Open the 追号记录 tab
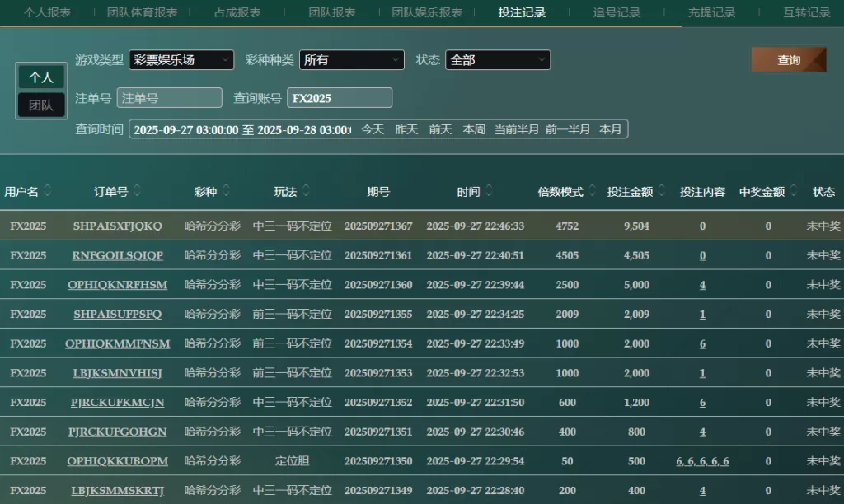 617,12
